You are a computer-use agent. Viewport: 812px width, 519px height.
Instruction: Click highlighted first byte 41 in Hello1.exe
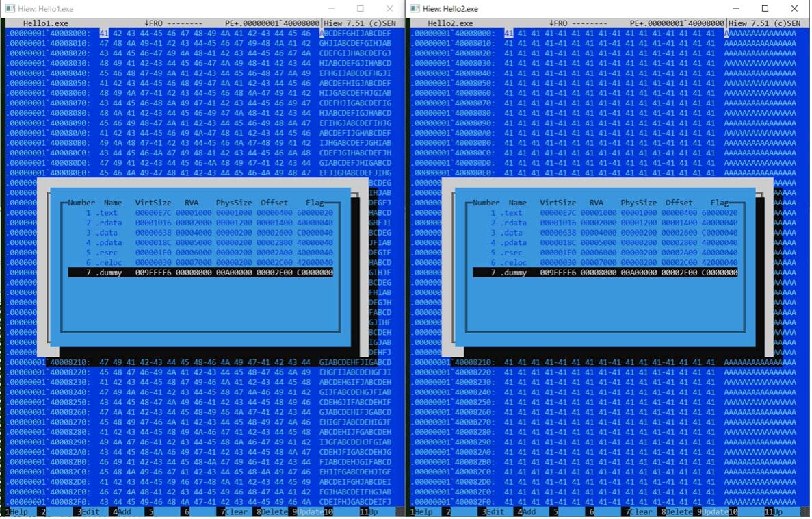click(104, 33)
